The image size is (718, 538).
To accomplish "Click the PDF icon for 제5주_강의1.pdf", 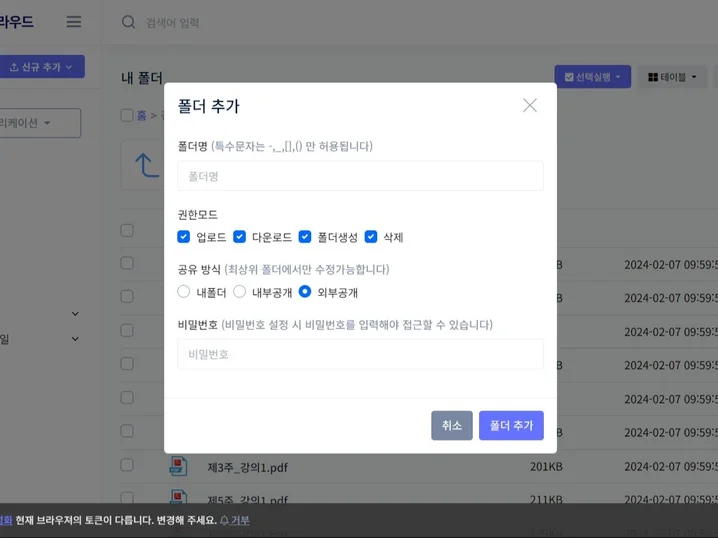I will (178, 497).
